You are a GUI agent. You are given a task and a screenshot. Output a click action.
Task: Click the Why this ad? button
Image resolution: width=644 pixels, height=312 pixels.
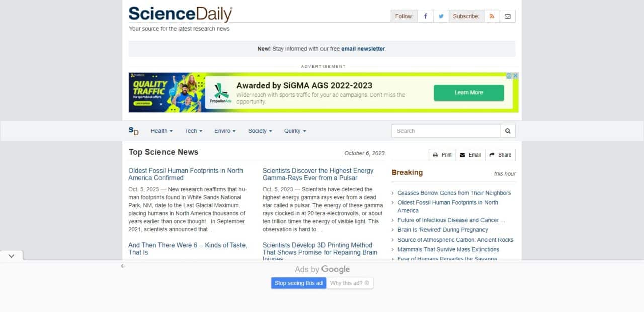[350, 283]
